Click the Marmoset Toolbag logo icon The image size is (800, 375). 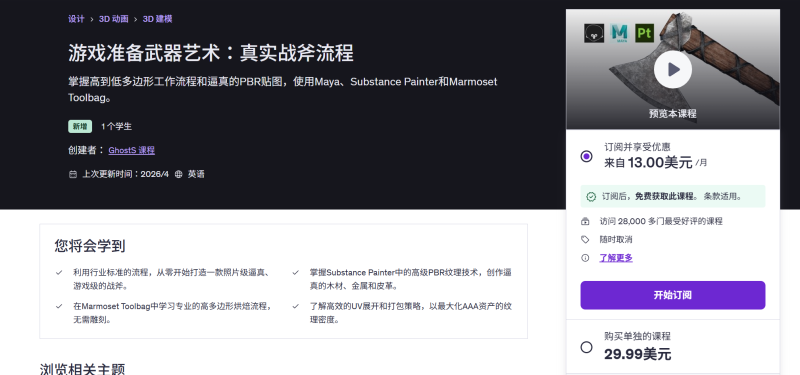[x=594, y=33]
